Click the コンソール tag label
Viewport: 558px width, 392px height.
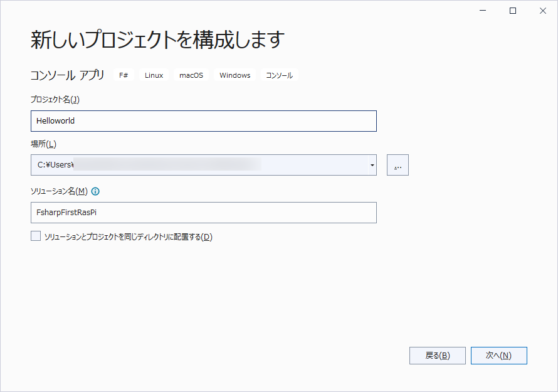pyautogui.click(x=279, y=75)
